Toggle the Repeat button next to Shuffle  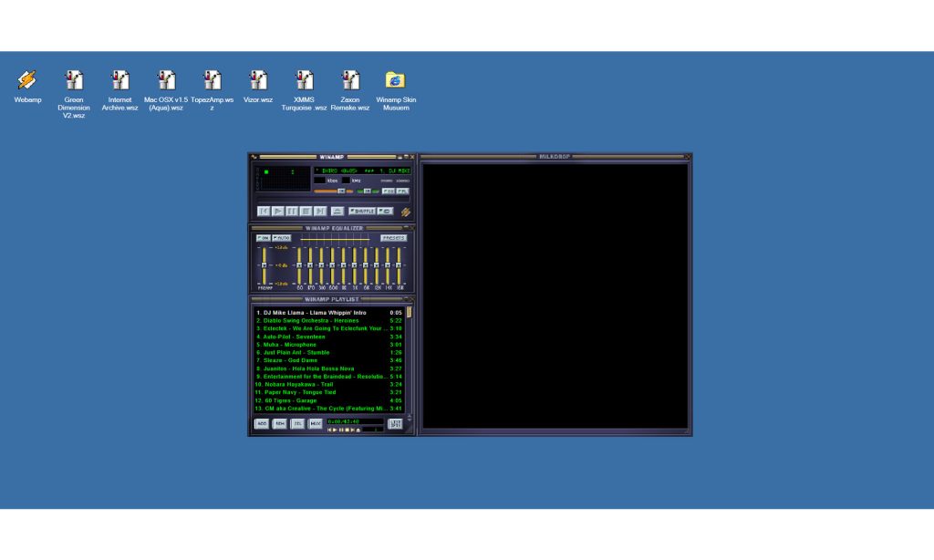click(x=386, y=211)
